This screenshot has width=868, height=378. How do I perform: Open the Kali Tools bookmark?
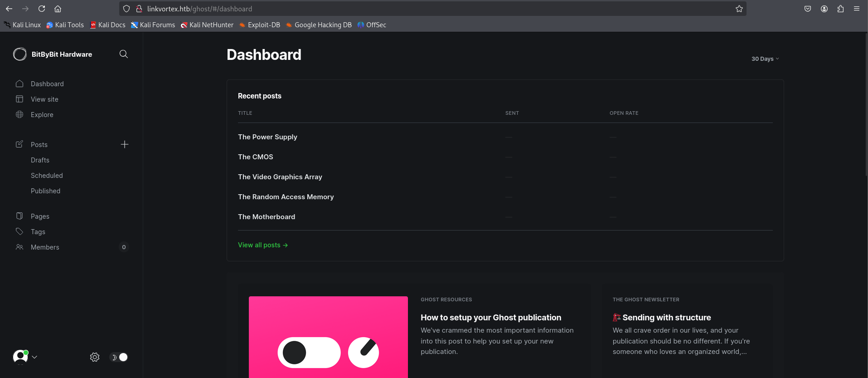(x=65, y=25)
